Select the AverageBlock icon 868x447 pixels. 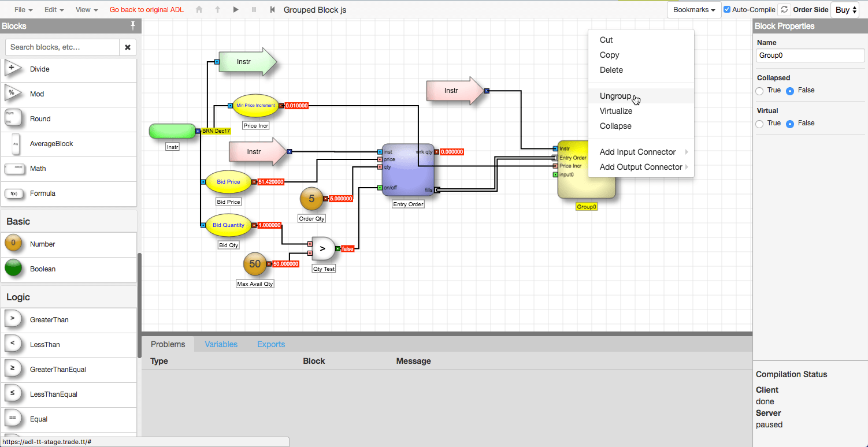pyautogui.click(x=16, y=143)
